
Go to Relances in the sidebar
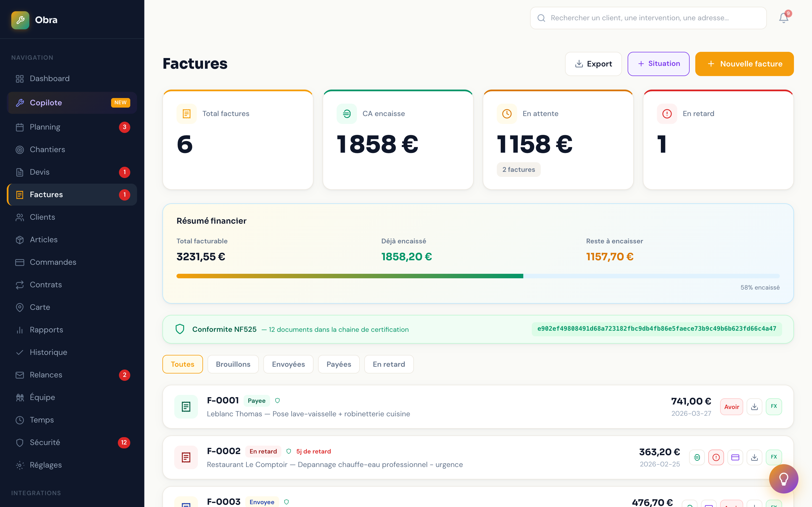(46, 375)
